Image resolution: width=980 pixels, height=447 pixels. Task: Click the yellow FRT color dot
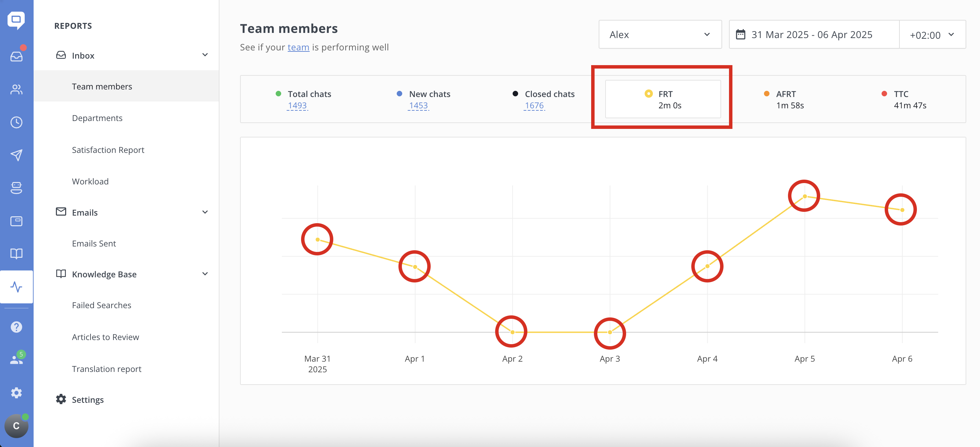(648, 94)
